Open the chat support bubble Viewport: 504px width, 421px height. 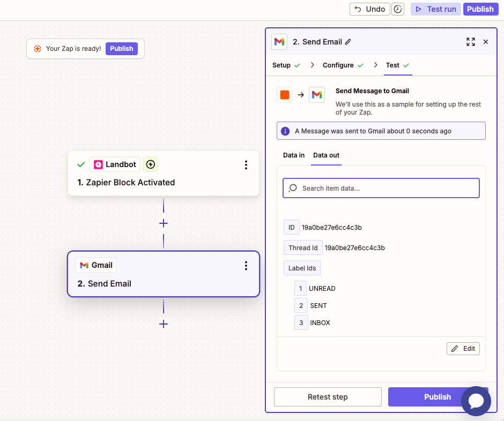[476, 401]
